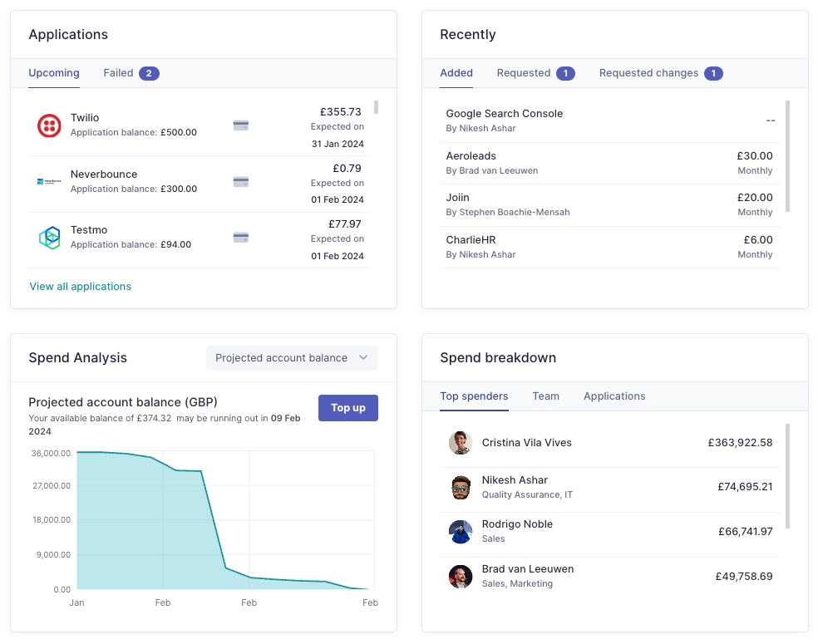Open the Twilio application name

click(85, 118)
